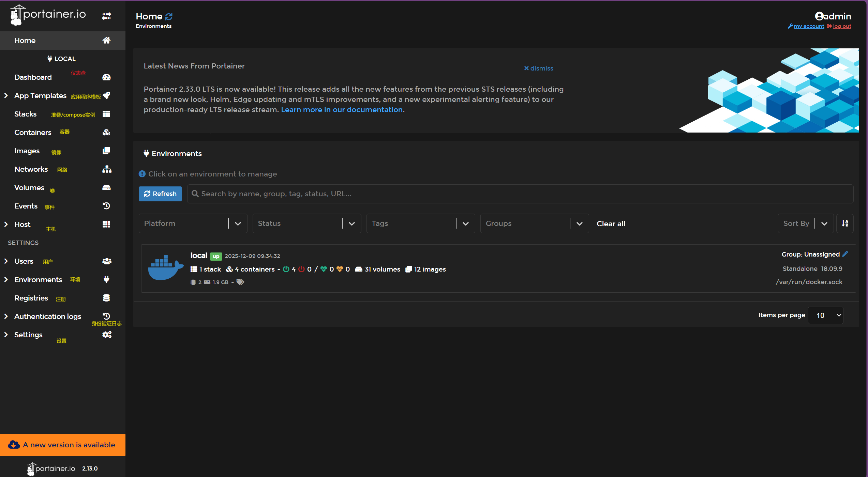Click the Containers cubes icon in sidebar
This screenshot has width=868, height=477.
(x=106, y=133)
